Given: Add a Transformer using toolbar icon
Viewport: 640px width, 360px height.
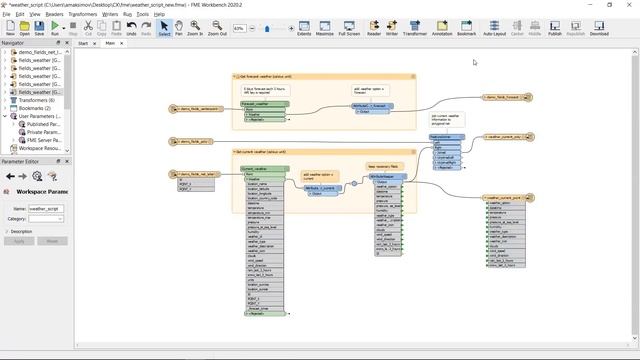Looking at the screenshot, I should [x=415, y=28].
